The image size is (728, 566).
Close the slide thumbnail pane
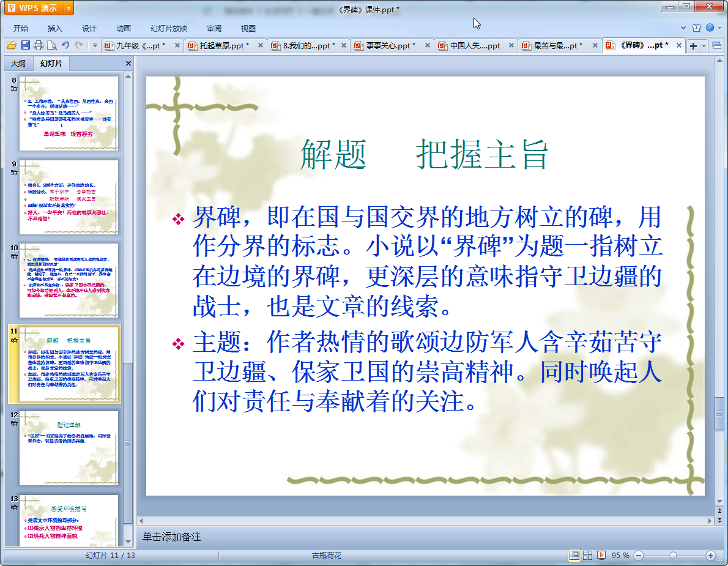coord(128,63)
